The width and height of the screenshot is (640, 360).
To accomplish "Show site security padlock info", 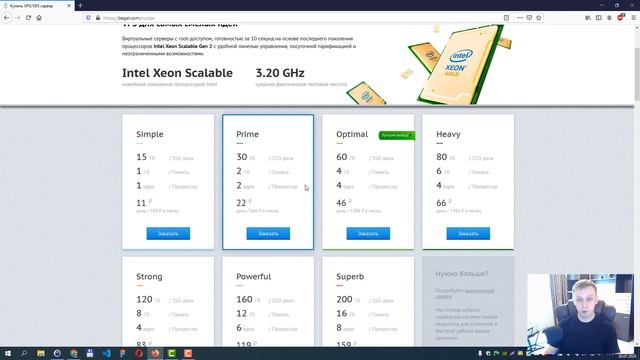I will pos(98,18).
